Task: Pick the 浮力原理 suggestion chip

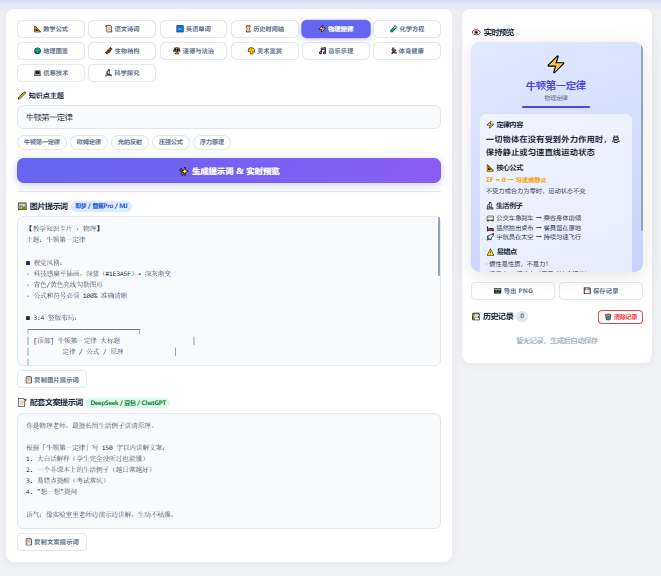Action: (x=212, y=142)
